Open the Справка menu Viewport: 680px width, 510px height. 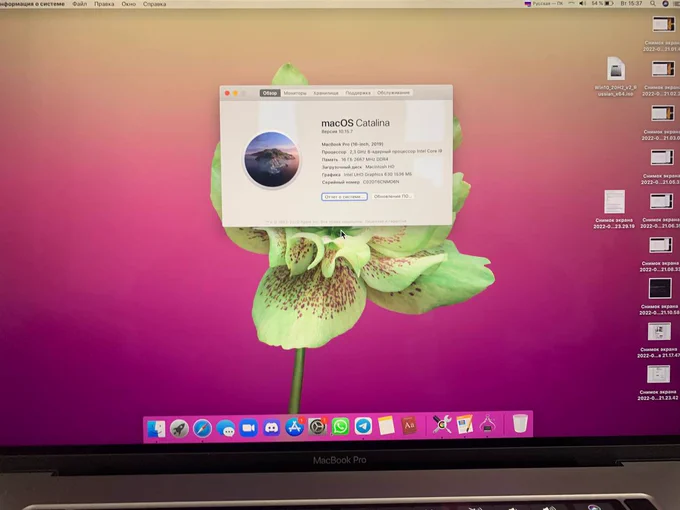pos(154,4)
